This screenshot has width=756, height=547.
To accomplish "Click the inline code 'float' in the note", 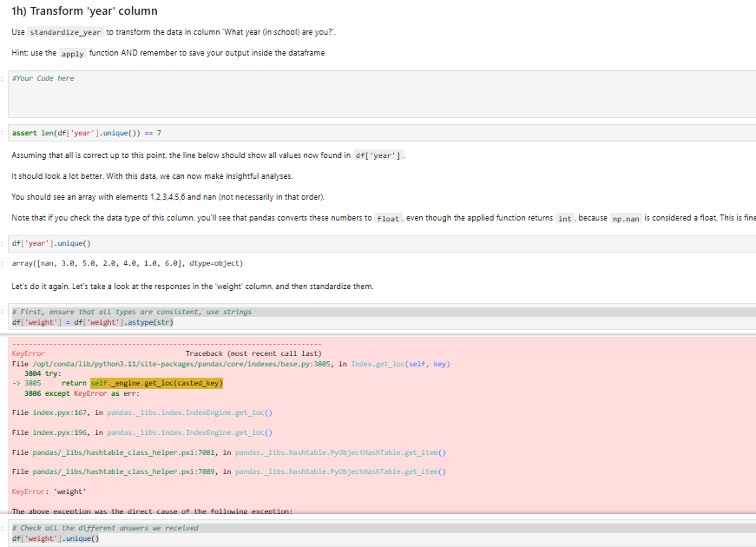I will click(x=388, y=219).
